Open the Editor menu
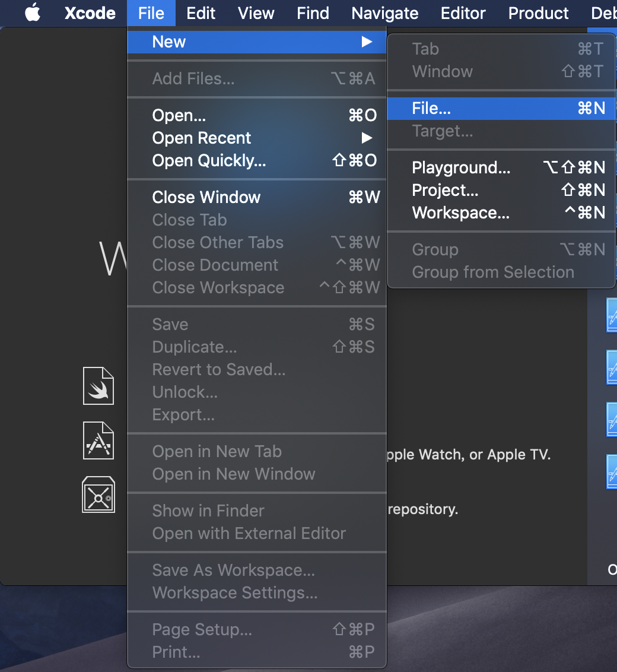The height and width of the screenshot is (672, 617). 463,13
